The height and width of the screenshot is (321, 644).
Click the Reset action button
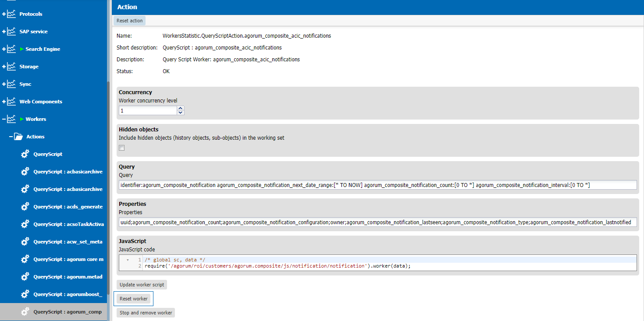[129, 21]
